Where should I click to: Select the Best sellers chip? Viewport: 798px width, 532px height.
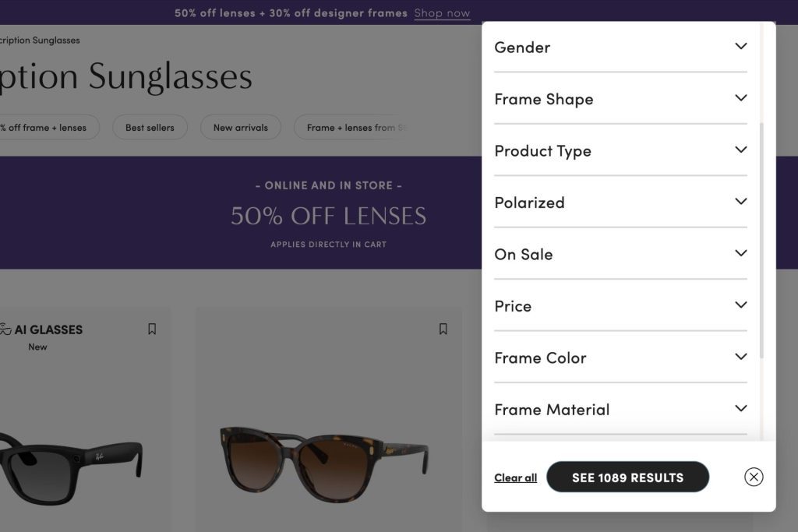150,128
